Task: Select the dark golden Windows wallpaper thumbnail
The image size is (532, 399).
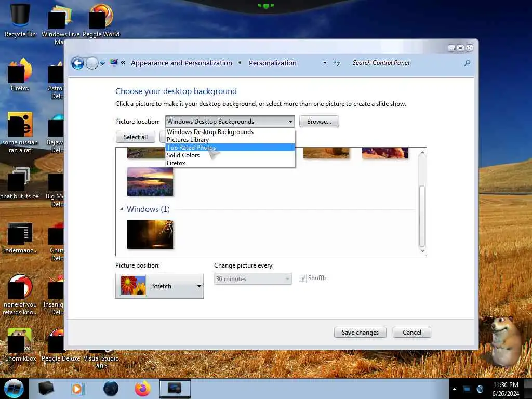Action: [150, 234]
